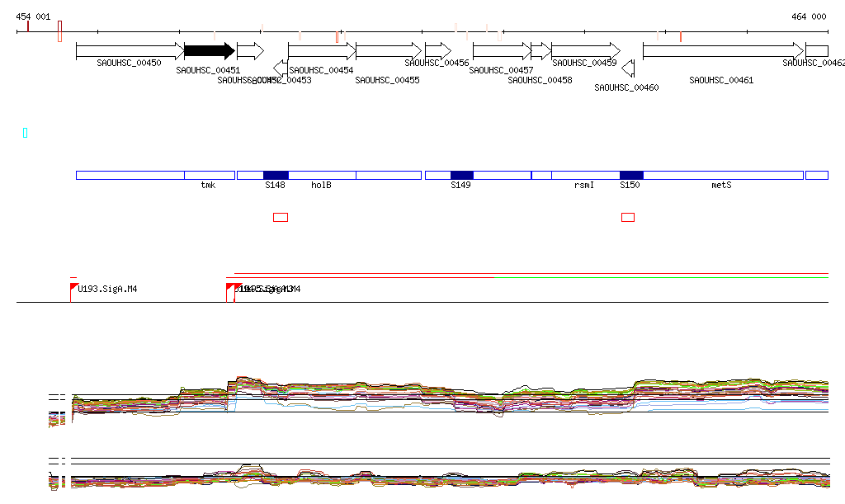845x504 pixels.
Task: Click the SAOUHSC_00455 label text
Action: coord(387,80)
